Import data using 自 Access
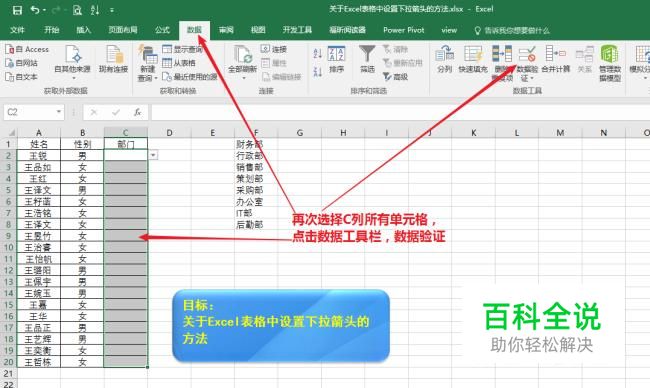Viewport: 650px width, 388px height. click(27, 49)
